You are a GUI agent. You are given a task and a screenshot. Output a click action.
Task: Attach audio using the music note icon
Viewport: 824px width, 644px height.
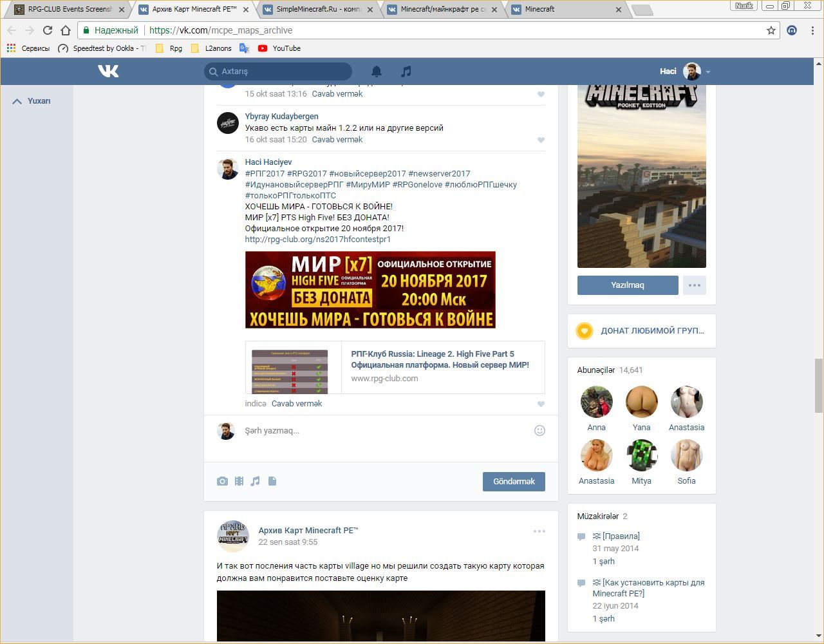point(256,481)
